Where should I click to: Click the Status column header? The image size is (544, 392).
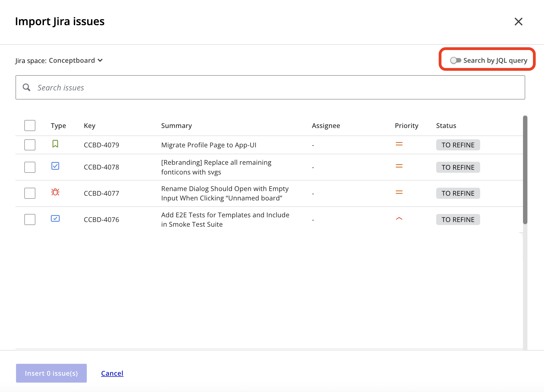[446, 126]
